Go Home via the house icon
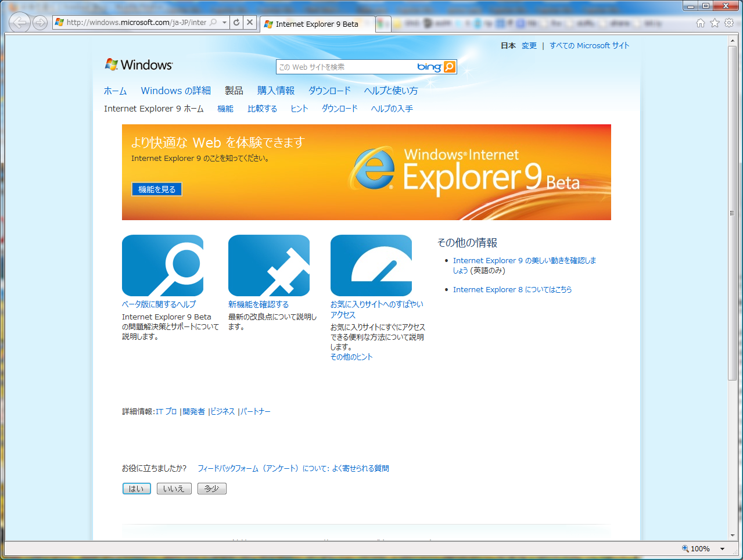 pos(701,23)
